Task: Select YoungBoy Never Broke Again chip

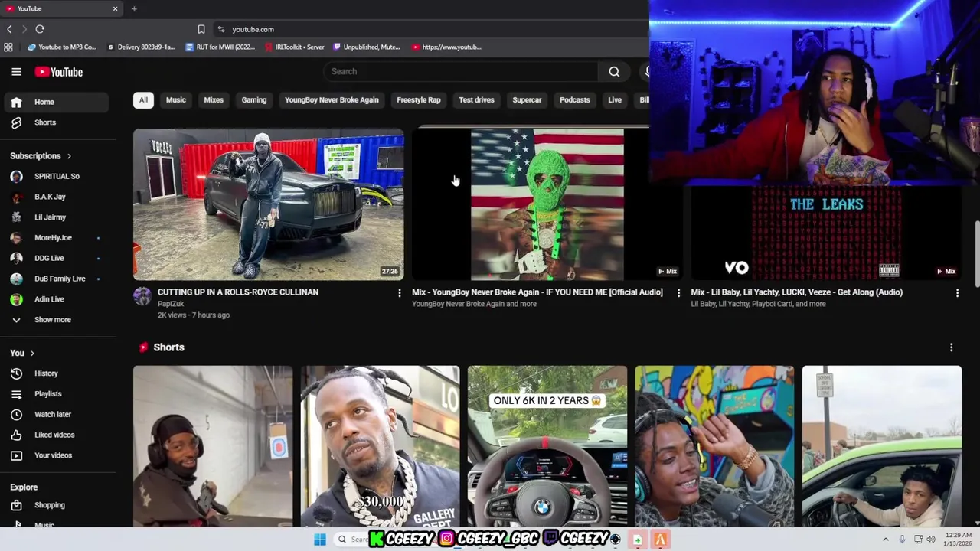Action: (332, 100)
